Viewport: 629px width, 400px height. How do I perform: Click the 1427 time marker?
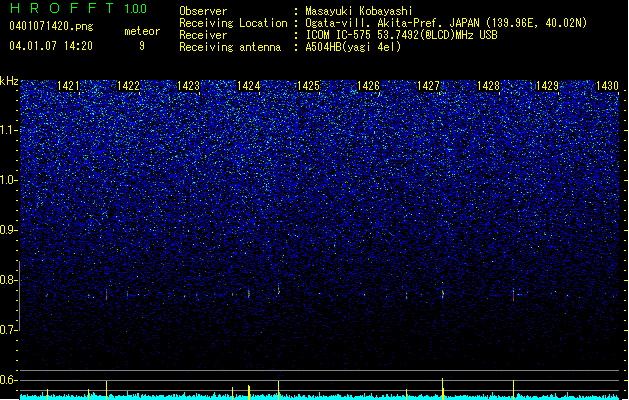(x=428, y=86)
